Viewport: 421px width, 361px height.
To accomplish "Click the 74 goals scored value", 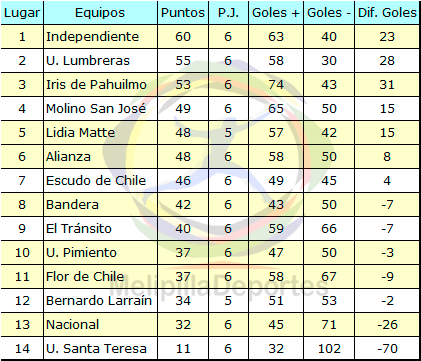I will click(276, 85).
